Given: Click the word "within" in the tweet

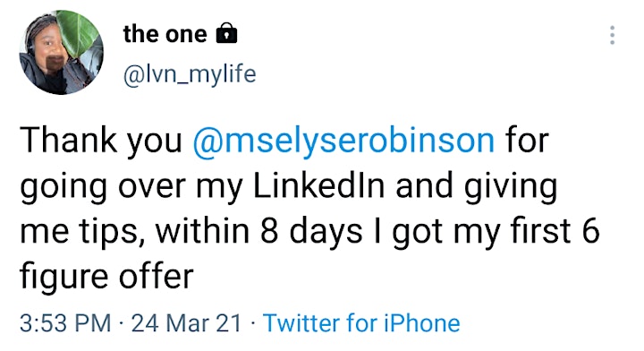Looking at the screenshot, I should click(x=202, y=231).
